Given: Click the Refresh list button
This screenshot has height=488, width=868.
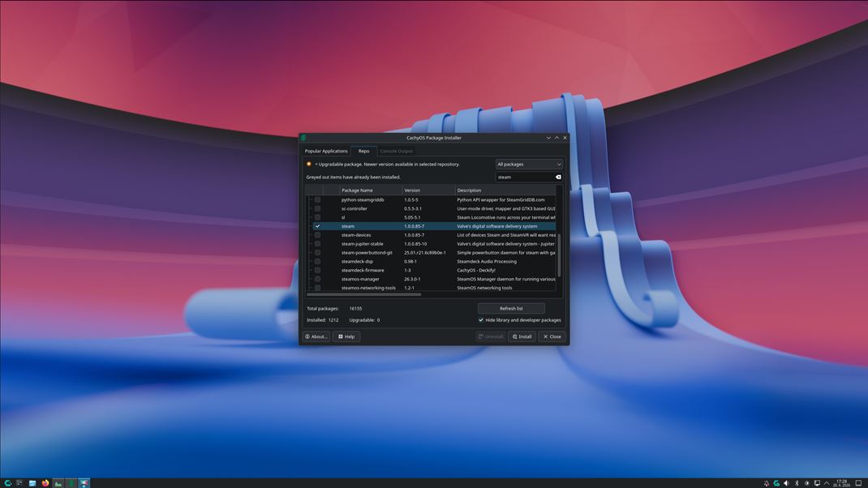Looking at the screenshot, I should (511, 308).
